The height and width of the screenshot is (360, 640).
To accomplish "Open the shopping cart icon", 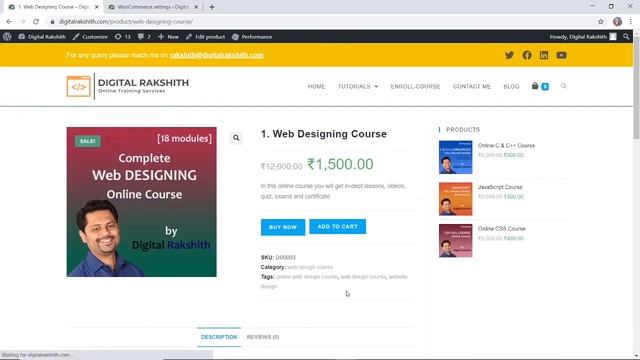I will (x=540, y=86).
